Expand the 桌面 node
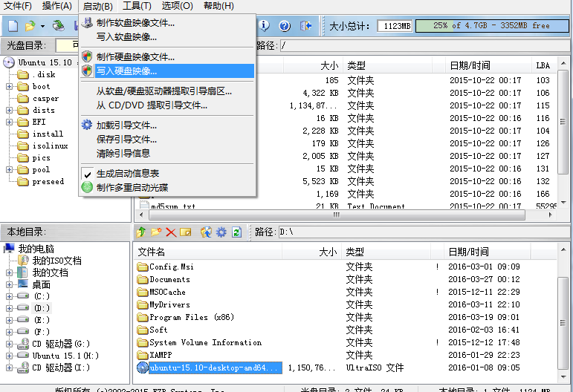 [x=9, y=284]
